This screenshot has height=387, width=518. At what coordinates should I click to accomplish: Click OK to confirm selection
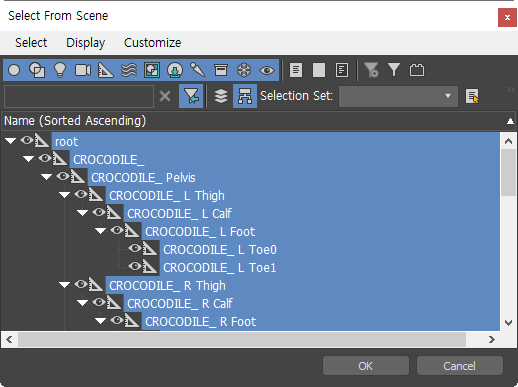(x=366, y=366)
